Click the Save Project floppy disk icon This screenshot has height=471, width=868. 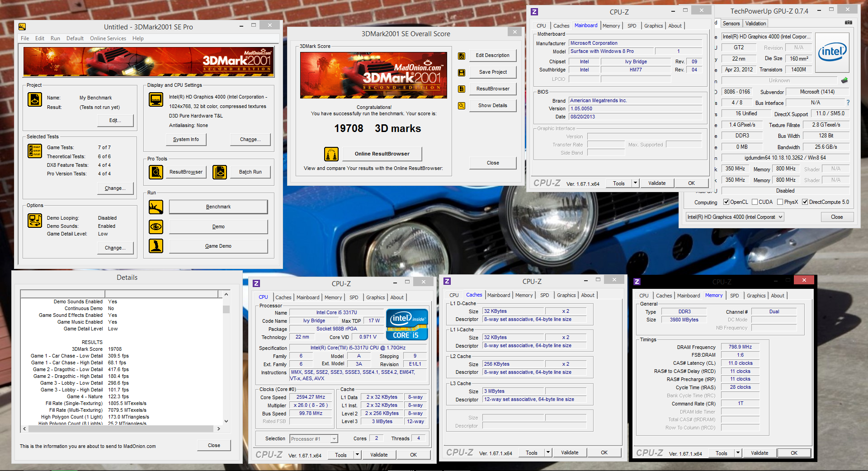[x=462, y=72]
